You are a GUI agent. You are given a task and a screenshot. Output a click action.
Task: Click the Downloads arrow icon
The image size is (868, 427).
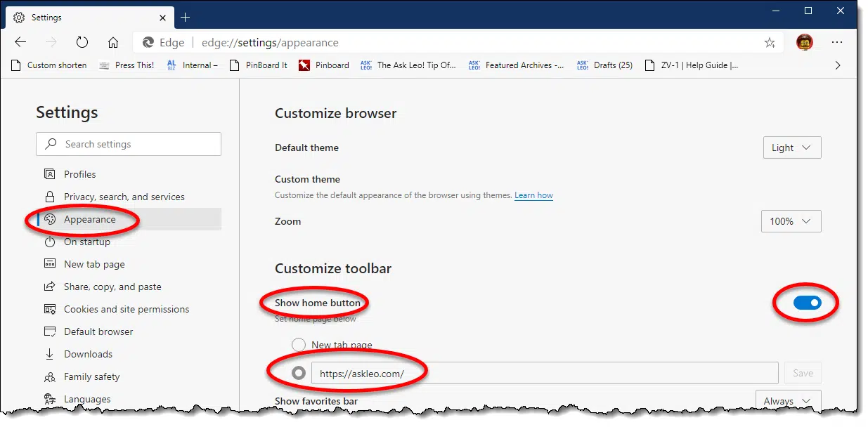coord(50,354)
